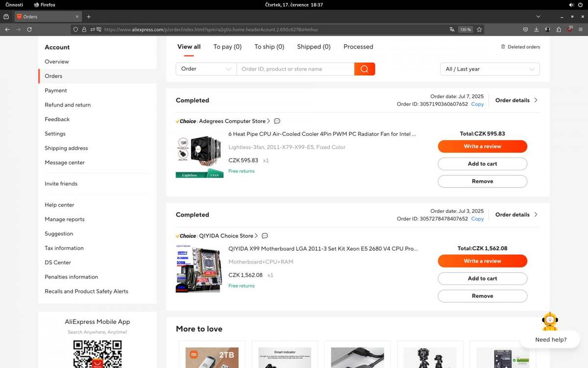Click the order search text field
This screenshot has width=588, height=368.
tap(295, 69)
